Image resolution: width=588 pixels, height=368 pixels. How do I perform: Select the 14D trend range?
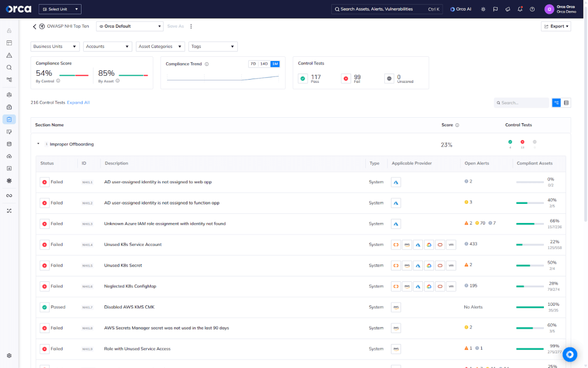coord(264,64)
